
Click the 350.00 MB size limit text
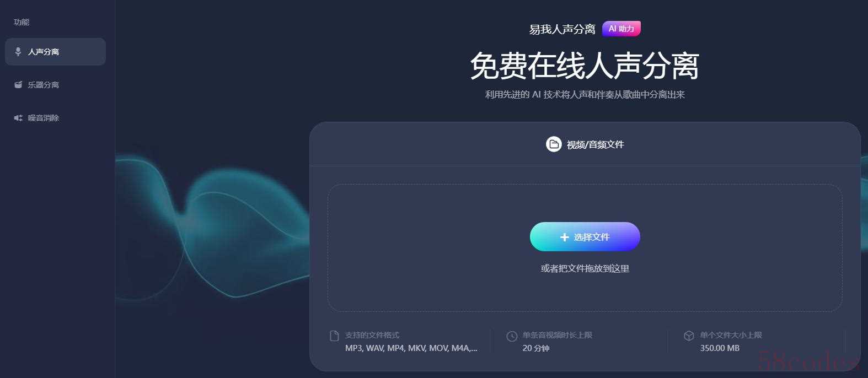point(720,348)
